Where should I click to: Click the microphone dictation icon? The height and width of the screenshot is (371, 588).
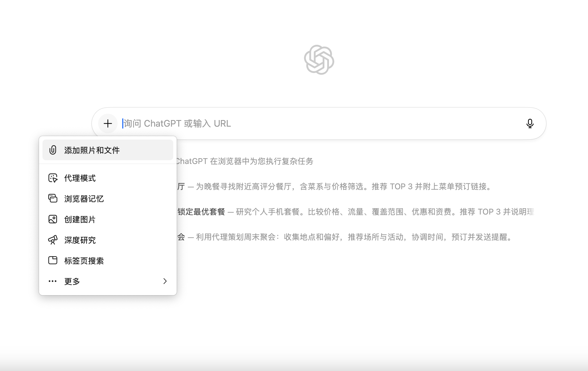pos(530,123)
